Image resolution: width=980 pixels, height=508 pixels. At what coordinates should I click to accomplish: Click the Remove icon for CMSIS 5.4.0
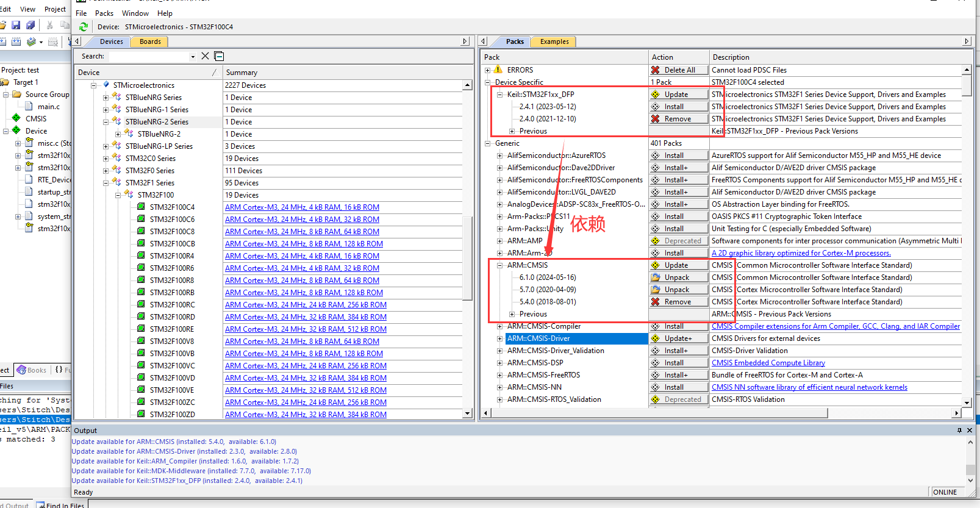point(656,302)
